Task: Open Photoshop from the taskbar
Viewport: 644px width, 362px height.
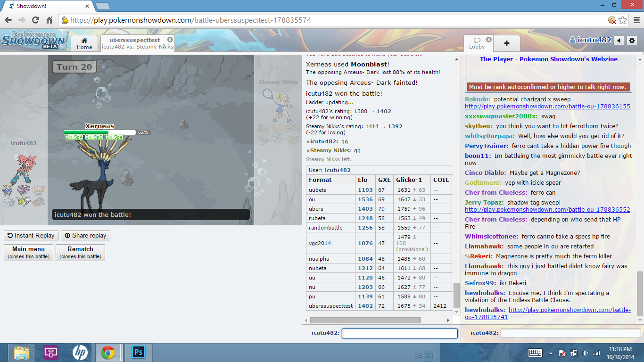Action: (138, 353)
